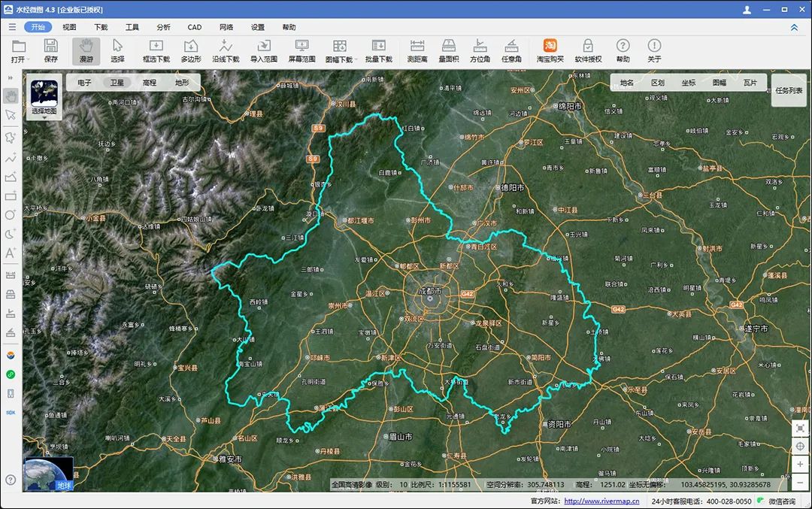Screen dimensions: 812x509
Task: Select 任意角 arbitrary angle tool
Action: click(x=512, y=51)
